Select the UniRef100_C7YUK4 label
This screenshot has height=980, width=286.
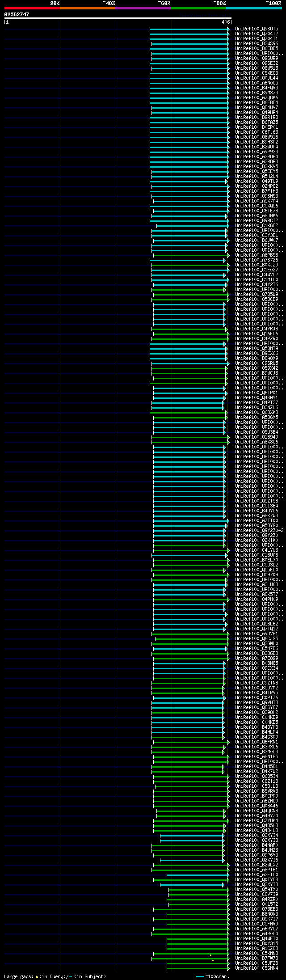257,821
